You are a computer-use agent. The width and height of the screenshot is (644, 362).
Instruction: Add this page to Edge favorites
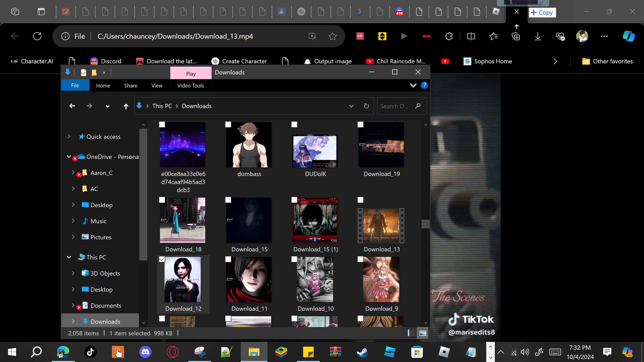click(x=332, y=36)
